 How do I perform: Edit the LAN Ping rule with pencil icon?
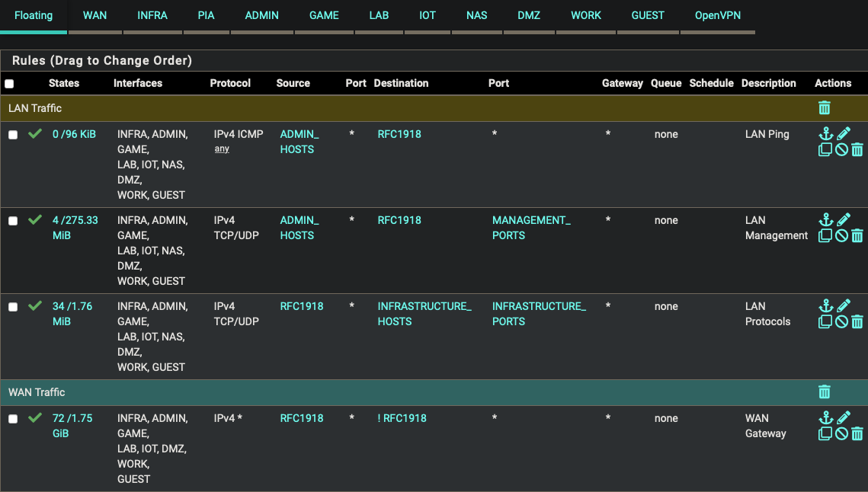tap(843, 134)
